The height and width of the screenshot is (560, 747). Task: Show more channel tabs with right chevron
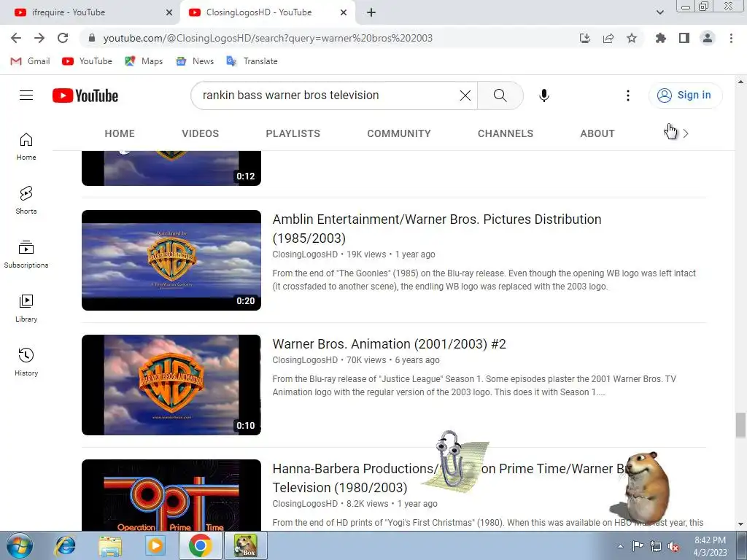coord(686,134)
